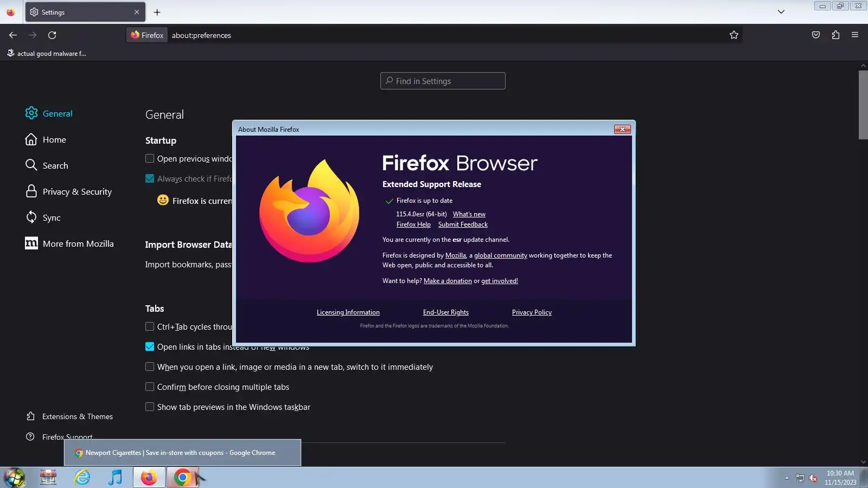This screenshot has height=488, width=868.
Task: Open the 'actual good malware f...' bookmark
Action: pyautogui.click(x=47, y=53)
